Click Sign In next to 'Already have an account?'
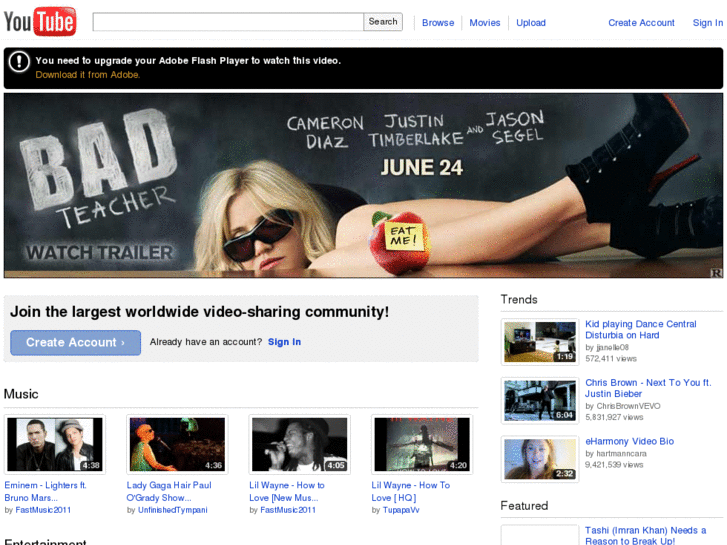Viewport: 727px width, 545px height. click(x=284, y=342)
